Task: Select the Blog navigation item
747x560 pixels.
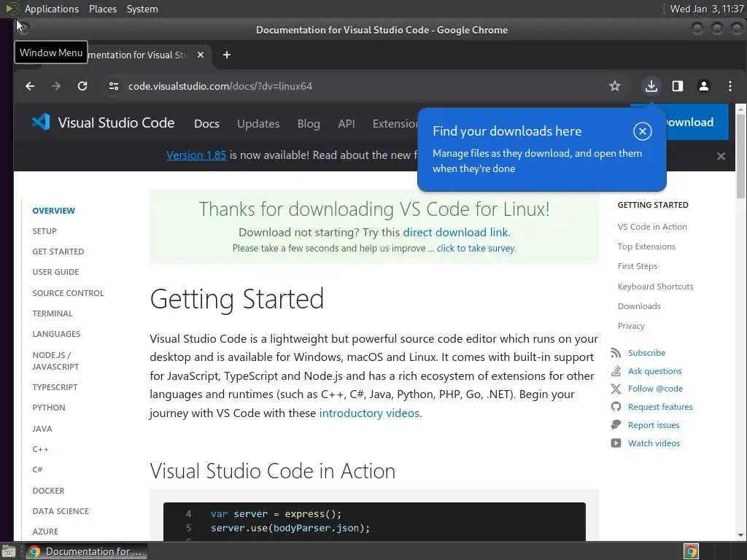Action: coord(309,124)
